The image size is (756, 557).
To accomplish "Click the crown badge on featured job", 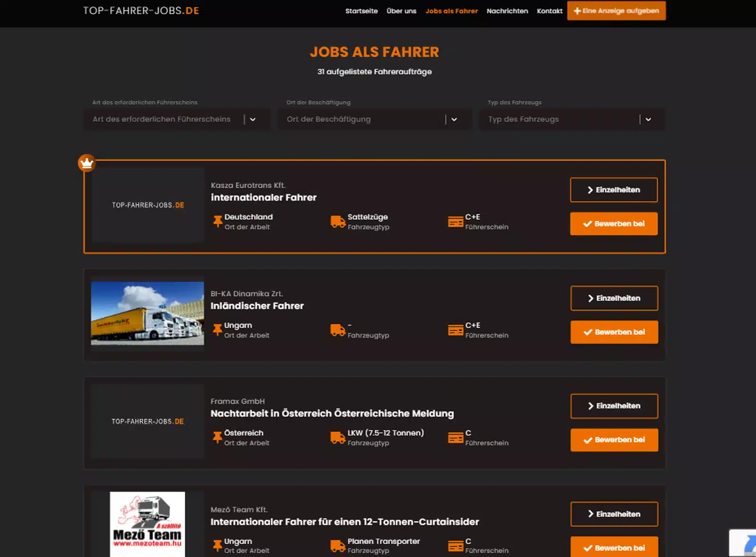I will (86, 163).
